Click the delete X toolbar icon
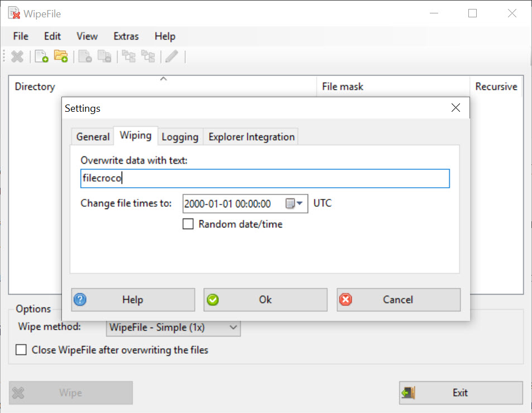532x413 pixels. pyautogui.click(x=17, y=56)
